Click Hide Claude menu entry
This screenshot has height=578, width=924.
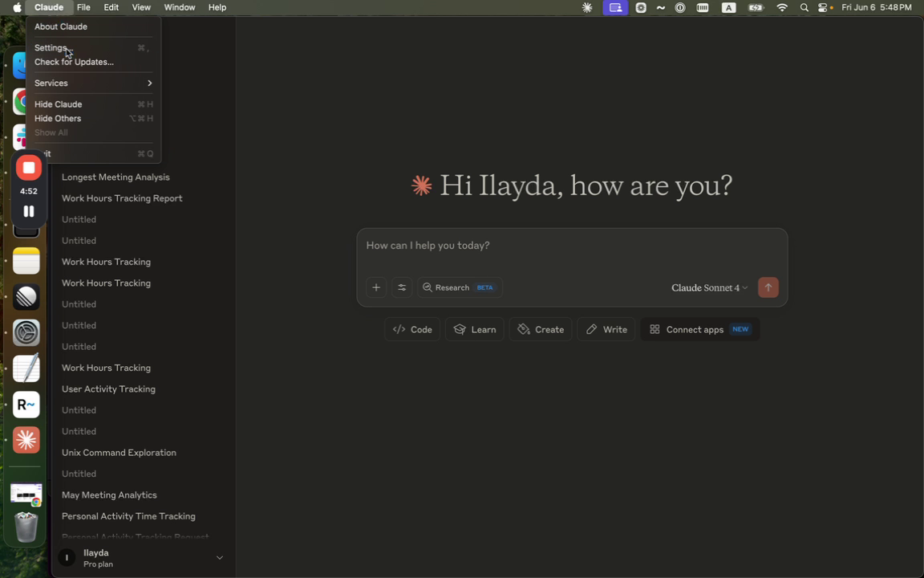pyautogui.click(x=59, y=104)
